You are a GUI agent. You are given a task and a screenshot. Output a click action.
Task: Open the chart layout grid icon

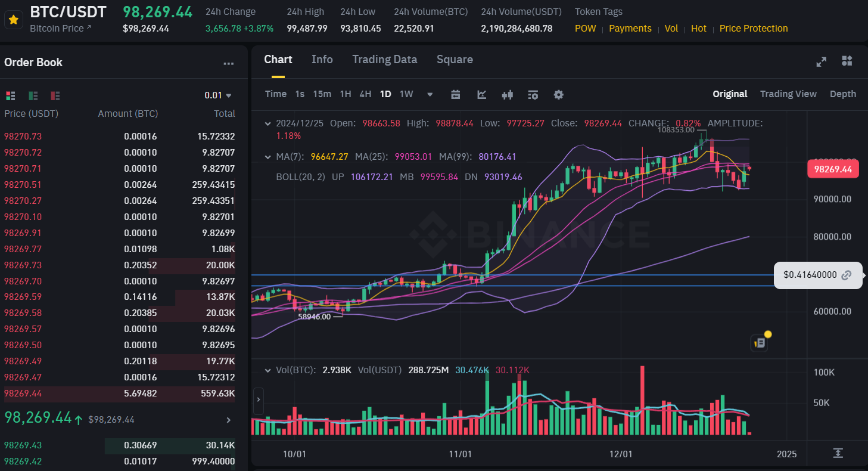[x=847, y=61]
